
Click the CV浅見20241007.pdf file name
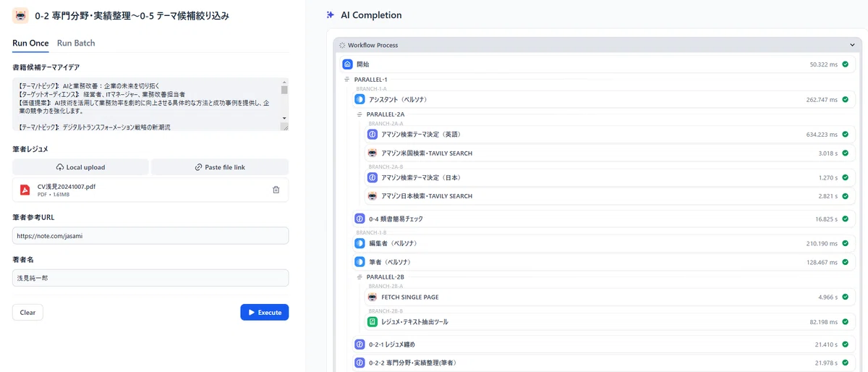[68, 186]
